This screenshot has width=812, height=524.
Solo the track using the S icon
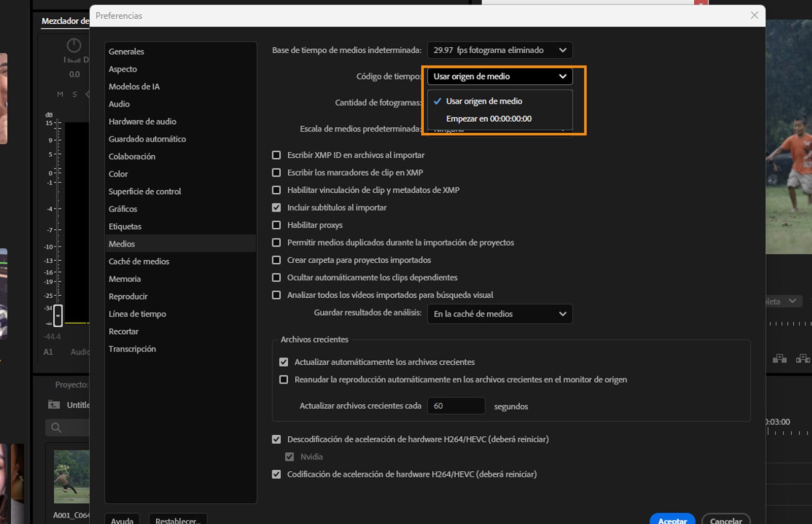(74, 94)
